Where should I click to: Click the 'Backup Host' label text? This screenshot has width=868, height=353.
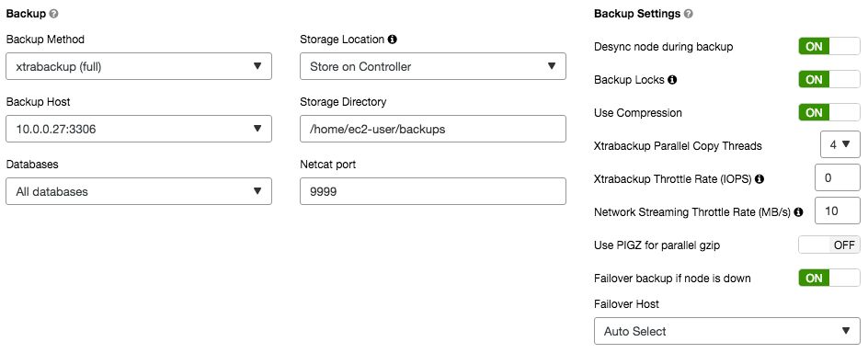(x=39, y=102)
